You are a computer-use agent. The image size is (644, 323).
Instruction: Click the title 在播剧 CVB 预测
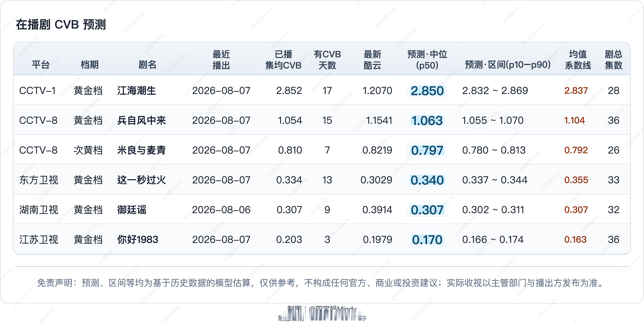pos(61,25)
